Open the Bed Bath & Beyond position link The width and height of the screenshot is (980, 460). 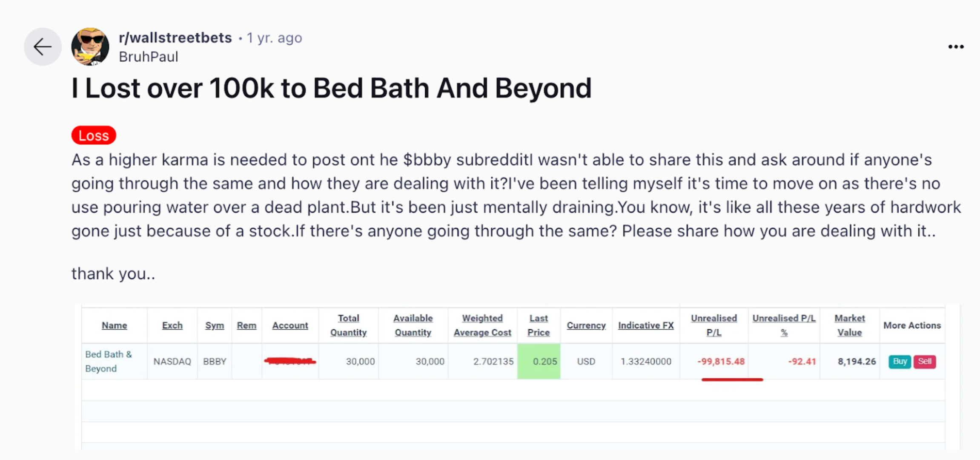108,361
